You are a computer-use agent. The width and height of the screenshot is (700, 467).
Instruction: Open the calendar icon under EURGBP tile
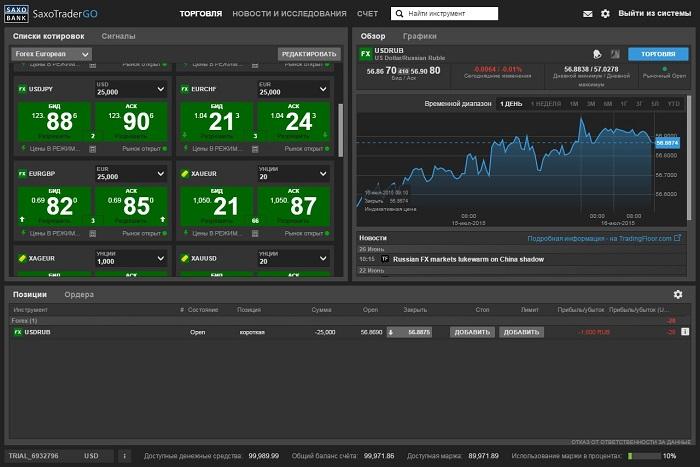[x=92, y=233]
